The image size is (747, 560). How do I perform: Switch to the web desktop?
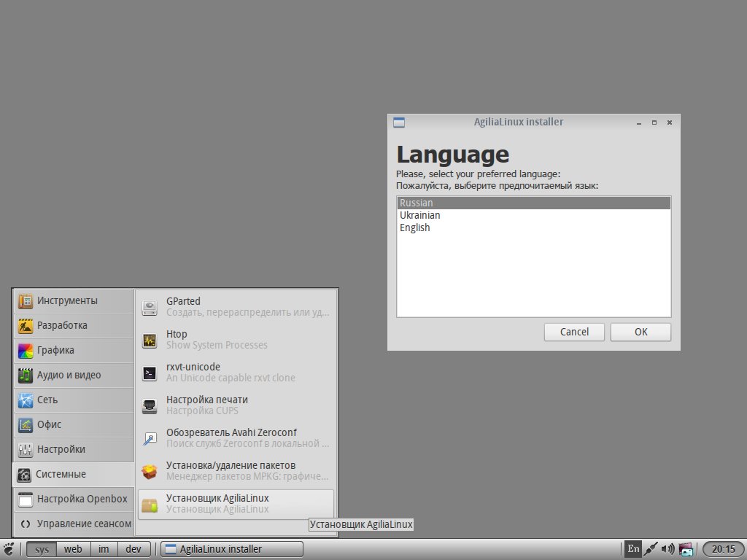point(73,549)
